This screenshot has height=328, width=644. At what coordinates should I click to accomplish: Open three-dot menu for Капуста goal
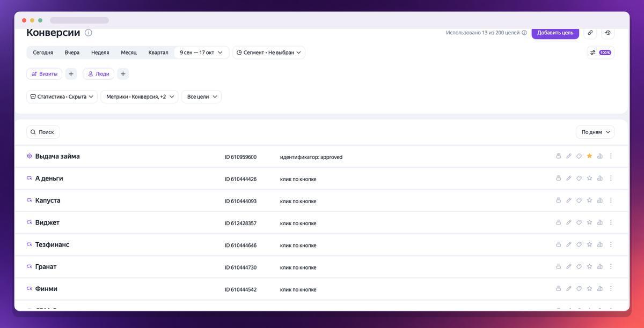pos(611,200)
